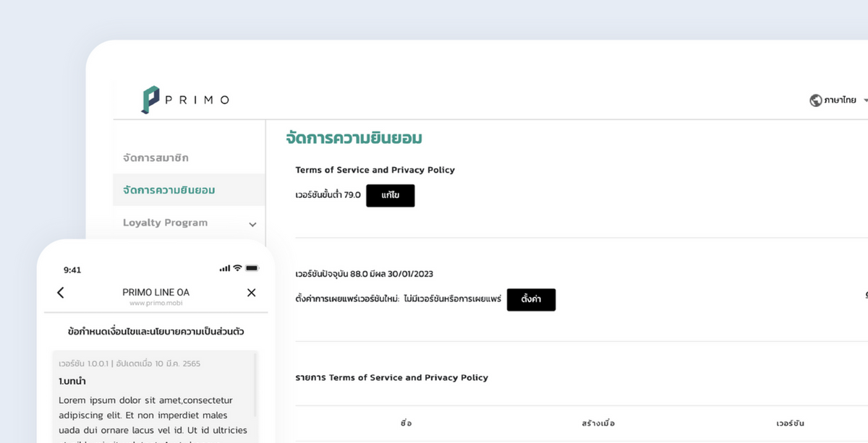Image resolution: width=868 pixels, height=443 pixels.
Task: Select the Loyalty Program sidebar label
Action: tap(165, 223)
